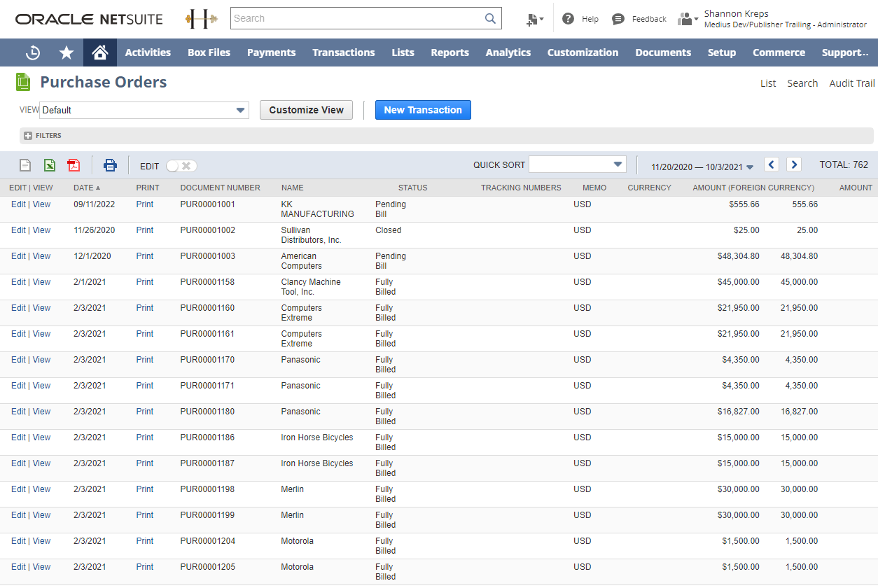This screenshot has height=588, width=878.
Task: Open the View selector dropdown
Action: (x=239, y=110)
